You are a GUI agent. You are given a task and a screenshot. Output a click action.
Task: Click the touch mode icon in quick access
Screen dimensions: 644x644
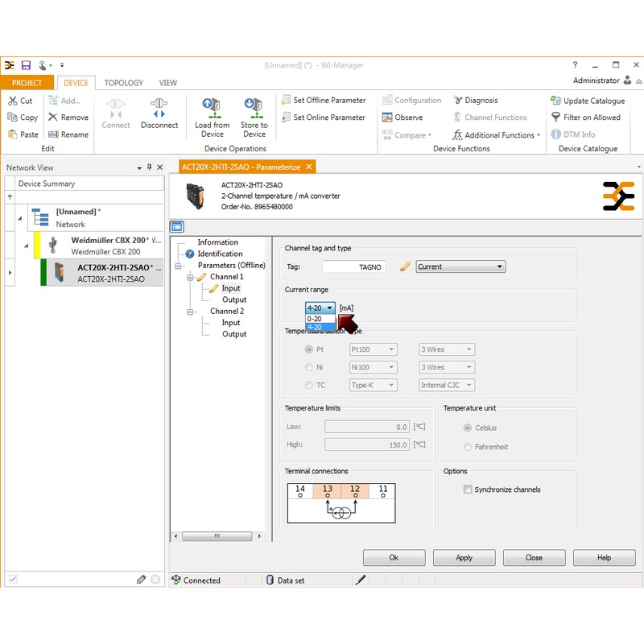click(x=43, y=65)
